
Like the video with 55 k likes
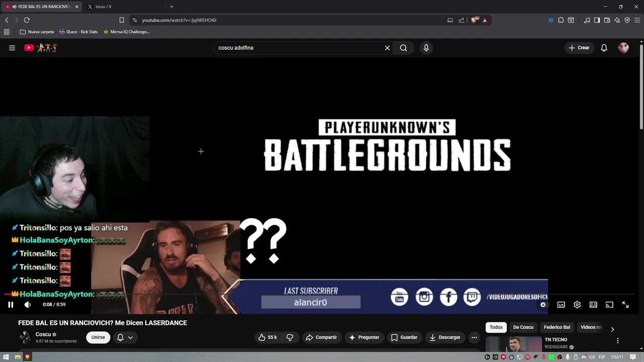[268, 337]
